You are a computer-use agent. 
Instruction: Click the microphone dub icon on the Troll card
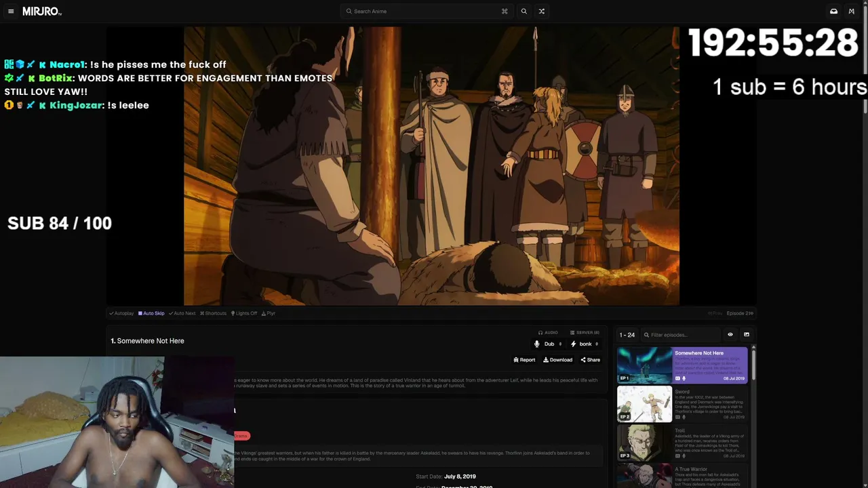pos(684,455)
